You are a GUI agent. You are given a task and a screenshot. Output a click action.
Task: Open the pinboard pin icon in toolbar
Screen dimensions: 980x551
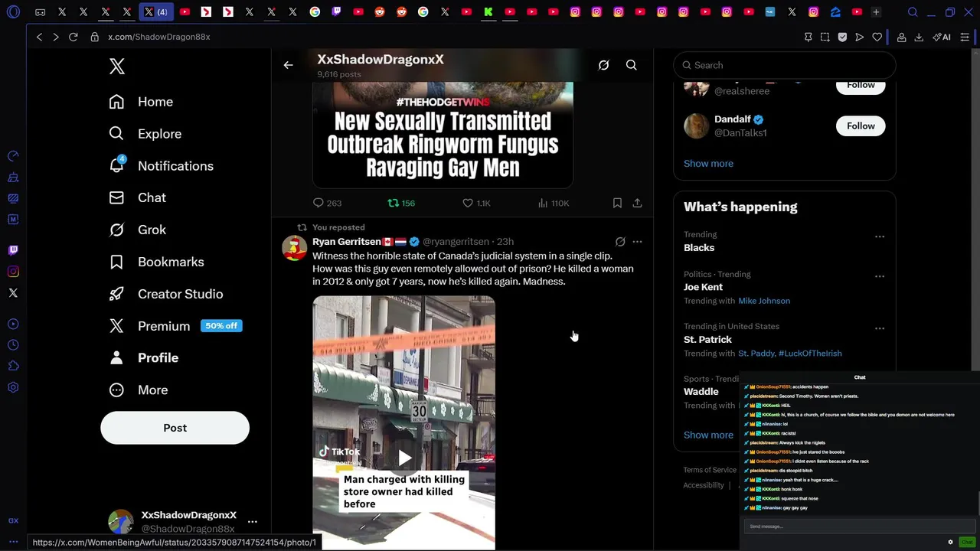(808, 37)
